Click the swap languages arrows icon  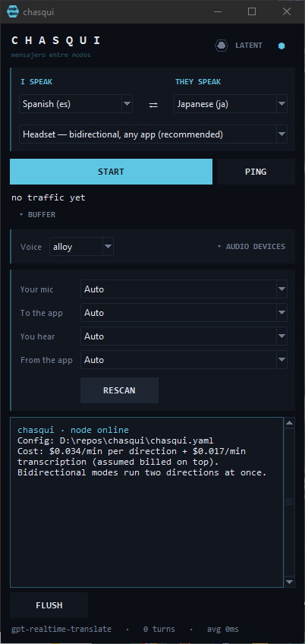[153, 105]
